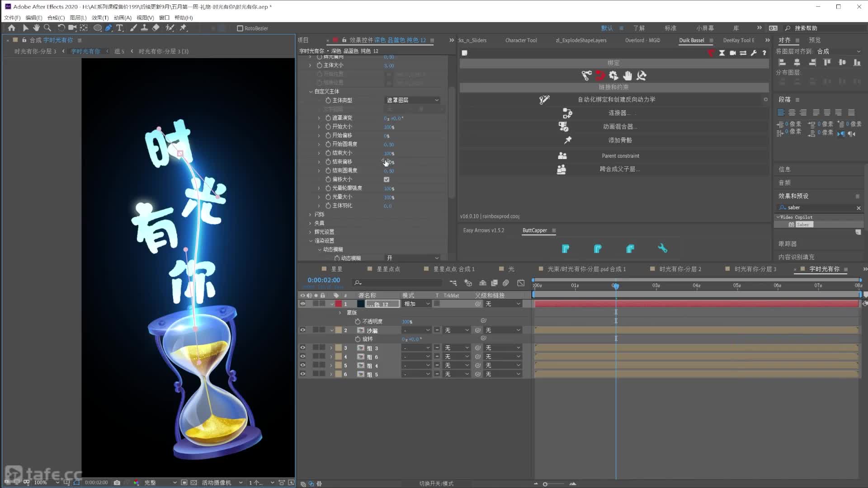Select the Ellipse shape tool
Image resolution: width=868 pixels, height=488 pixels.
(x=97, y=28)
